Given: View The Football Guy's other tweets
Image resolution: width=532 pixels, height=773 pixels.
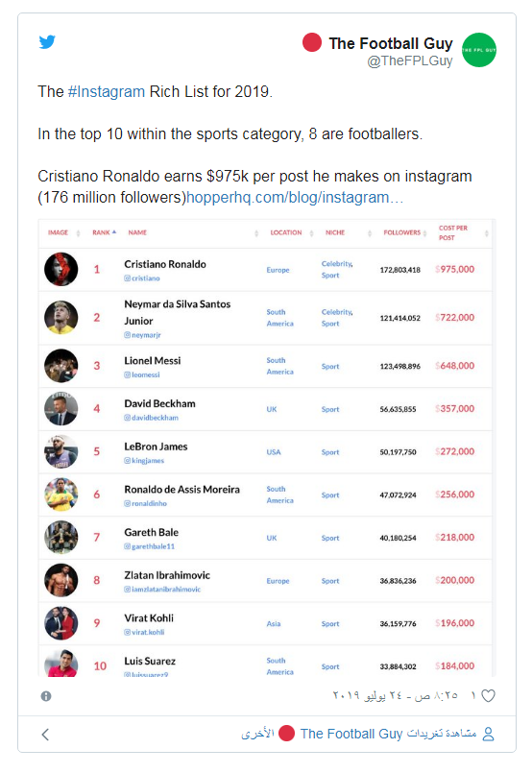Looking at the screenshot, I should pos(359,734).
